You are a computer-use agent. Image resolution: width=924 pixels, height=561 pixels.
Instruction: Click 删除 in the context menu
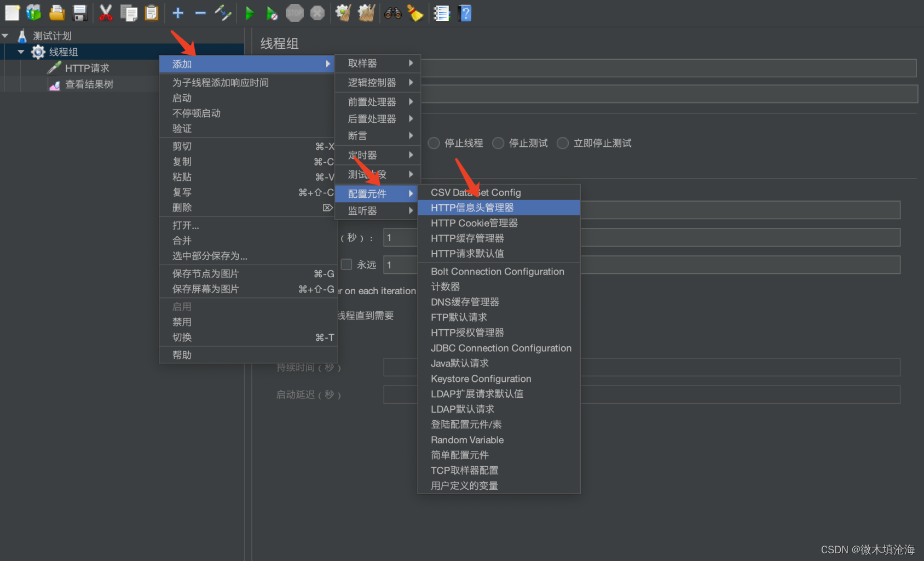pos(248,208)
